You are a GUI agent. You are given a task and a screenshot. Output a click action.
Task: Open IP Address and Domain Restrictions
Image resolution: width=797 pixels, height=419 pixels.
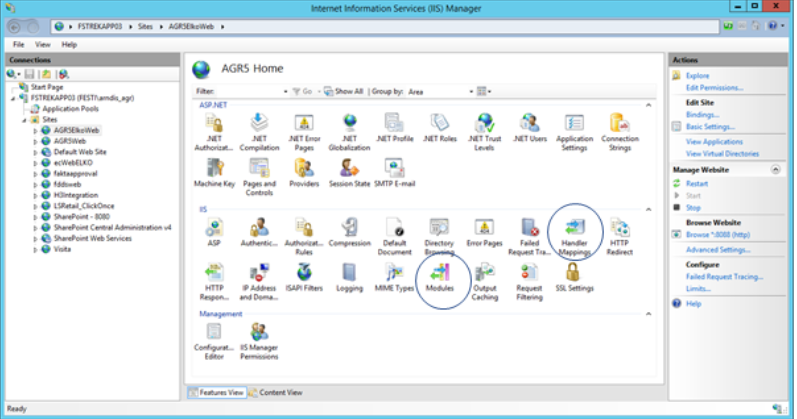(259, 282)
